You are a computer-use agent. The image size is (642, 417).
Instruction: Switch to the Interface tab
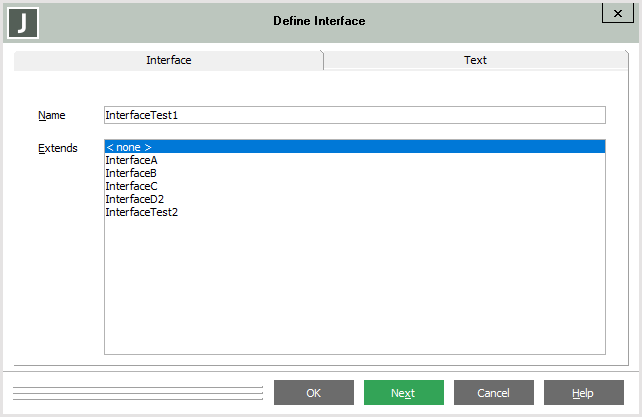168,60
